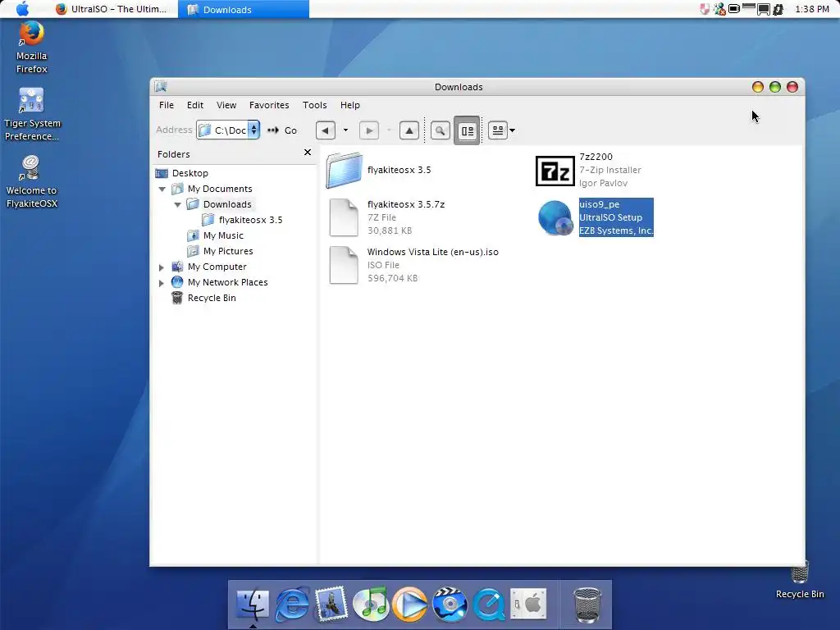The image size is (840, 630).
Task: Click the '7z2200' file name text
Action: [596, 157]
